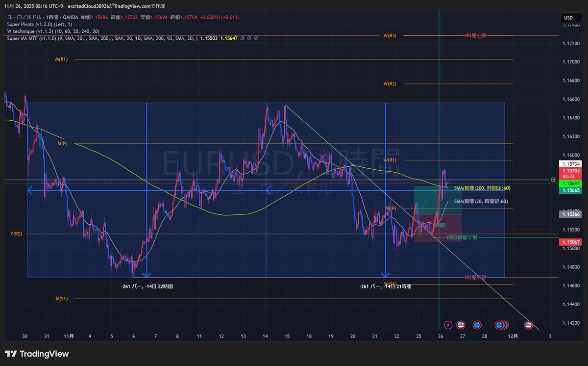Screen dimensions: 588x366
Task: Click the rightmost US flag event icon
Action: pos(528,325)
